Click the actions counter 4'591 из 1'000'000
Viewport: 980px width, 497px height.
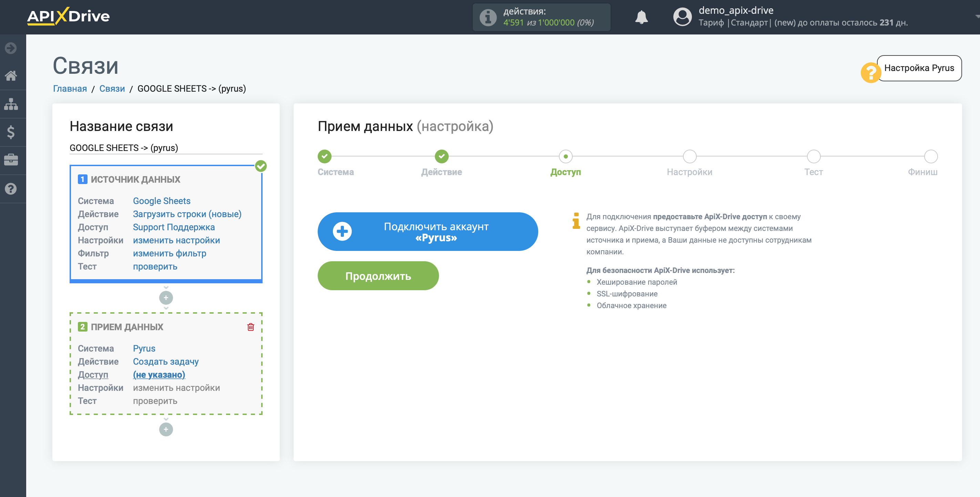click(x=548, y=23)
